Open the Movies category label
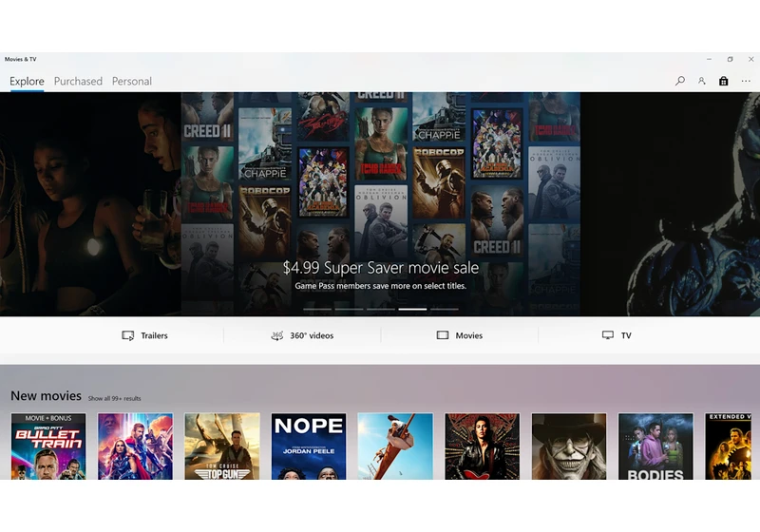Viewport: 760px width, 532px height. (x=468, y=335)
